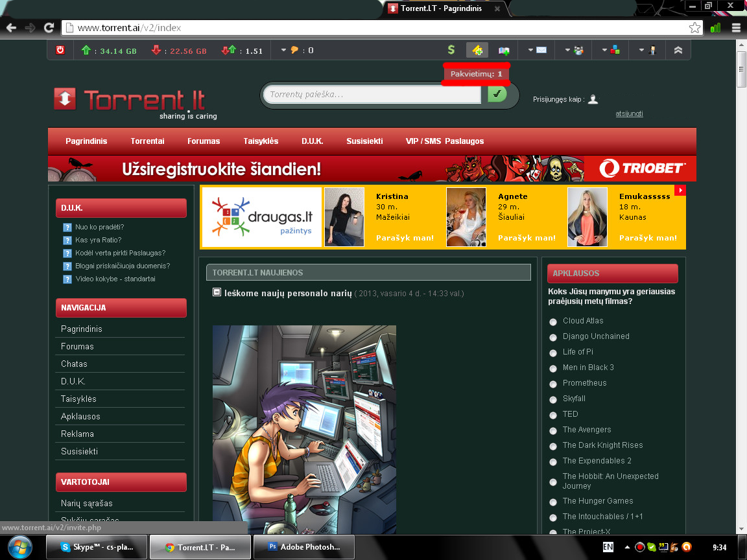Open dropdown arrow beside users group icon
747x560 pixels.
567,50
